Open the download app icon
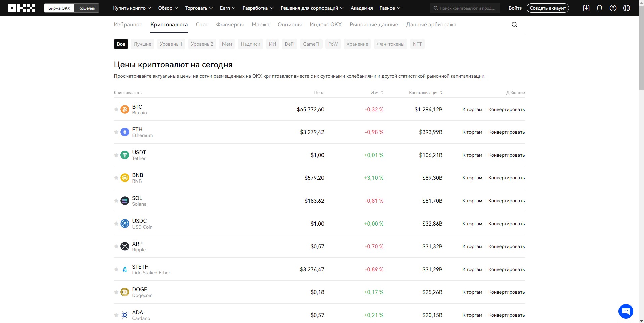This screenshot has width=644, height=323. pyautogui.click(x=586, y=8)
